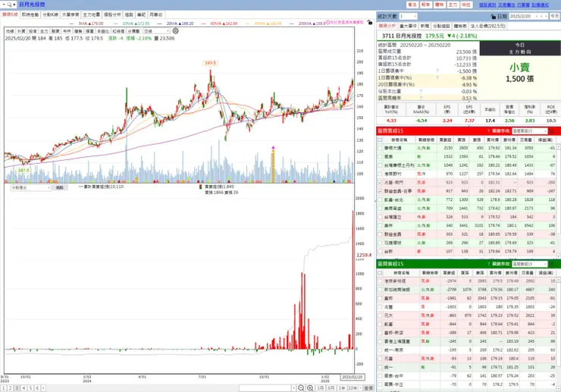
Task: Click the purple triangle marker on the volume chart
Action: pyautogui.click(x=273, y=148)
